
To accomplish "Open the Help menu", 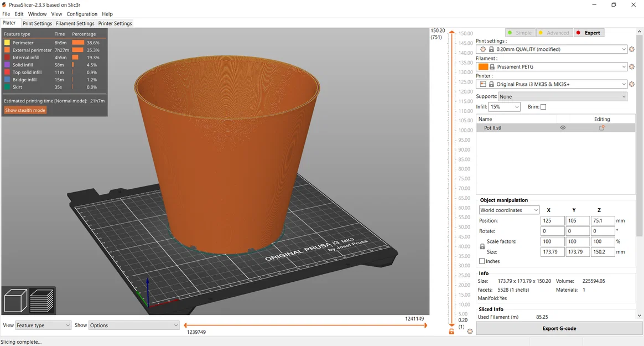I will click(107, 14).
